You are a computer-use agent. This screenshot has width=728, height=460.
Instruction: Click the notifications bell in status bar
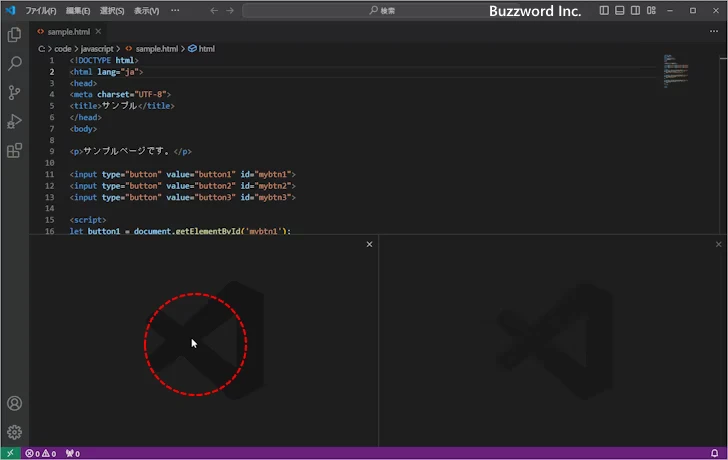tap(714, 453)
